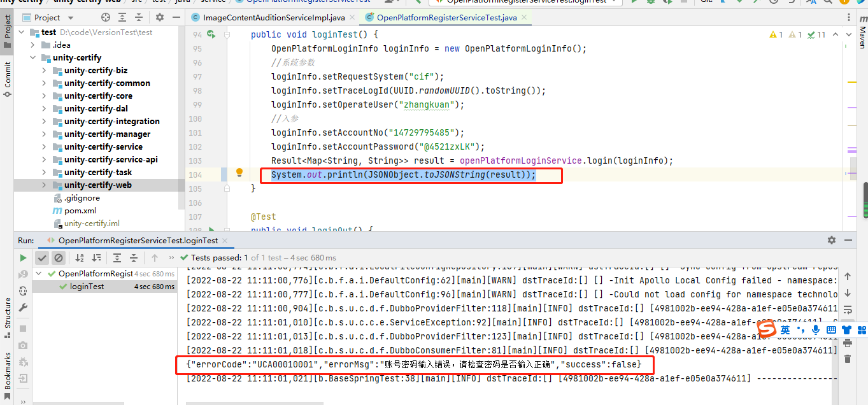Screen dimensions: 868x405
Task: Clear console output trash icon
Action: 848,360
